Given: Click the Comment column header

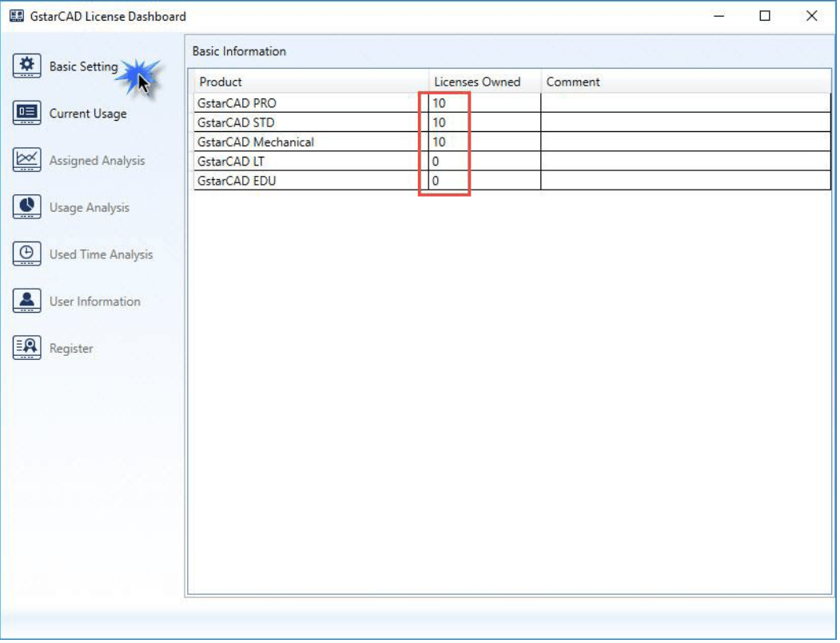Looking at the screenshot, I should (x=687, y=82).
